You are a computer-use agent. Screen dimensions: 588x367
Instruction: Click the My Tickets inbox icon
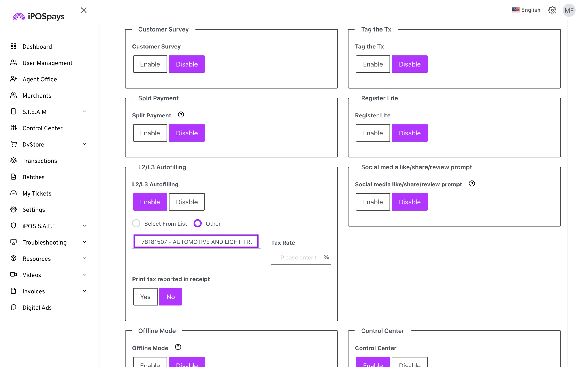point(13,193)
